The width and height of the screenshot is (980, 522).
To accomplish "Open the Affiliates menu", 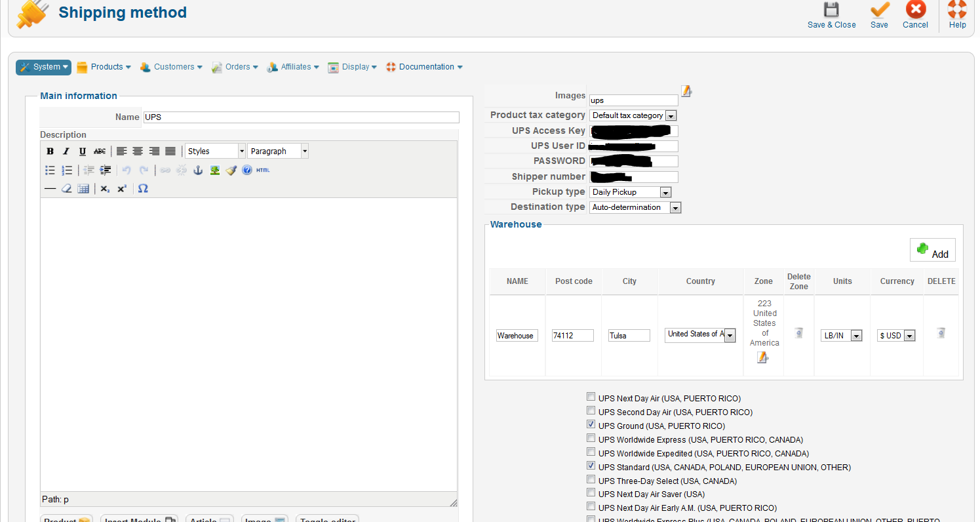I will (292, 67).
